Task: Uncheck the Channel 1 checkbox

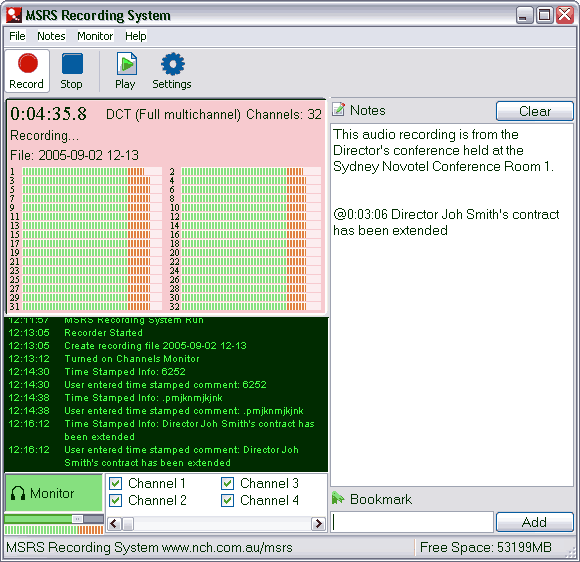Action: tap(115, 483)
